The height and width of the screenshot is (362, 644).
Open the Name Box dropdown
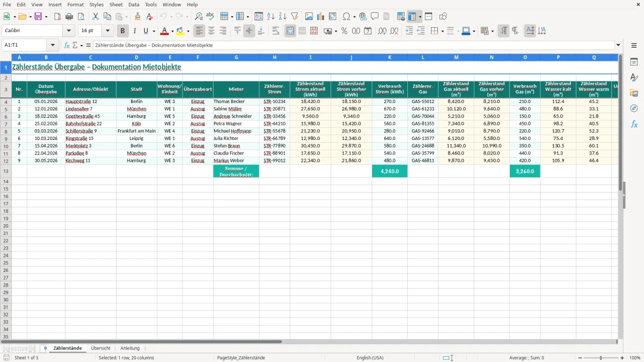53,45
